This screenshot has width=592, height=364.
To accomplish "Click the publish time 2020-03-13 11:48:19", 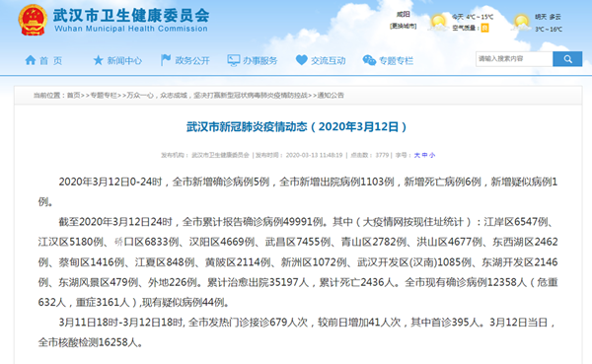I will coord(314,155).
